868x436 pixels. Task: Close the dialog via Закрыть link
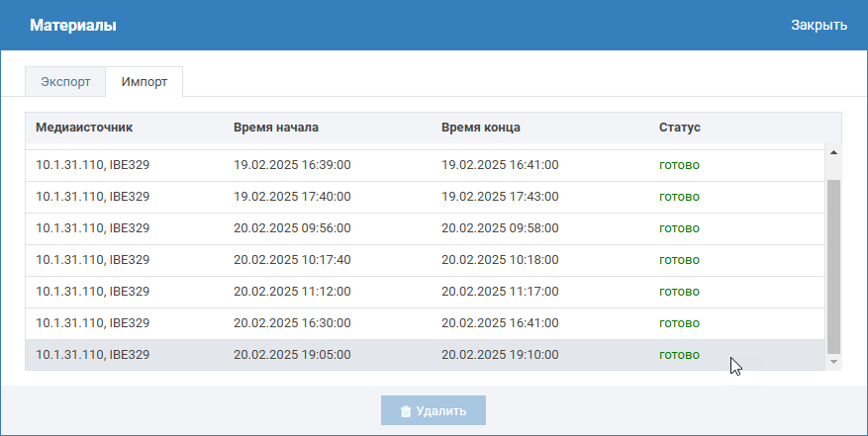tap(818, 26)
